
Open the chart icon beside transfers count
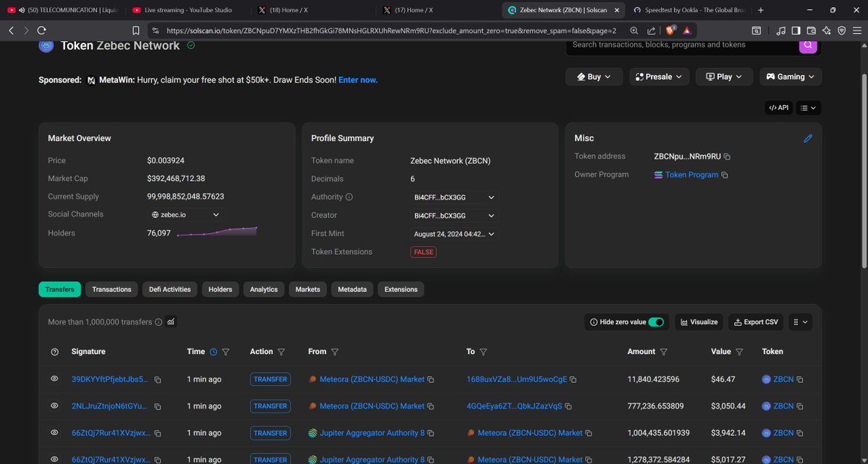171,321
